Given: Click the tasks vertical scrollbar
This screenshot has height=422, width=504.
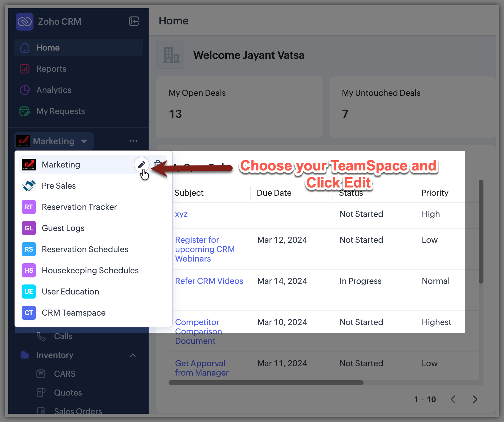Looking at the screenshot, I should [x=481, y=232].
